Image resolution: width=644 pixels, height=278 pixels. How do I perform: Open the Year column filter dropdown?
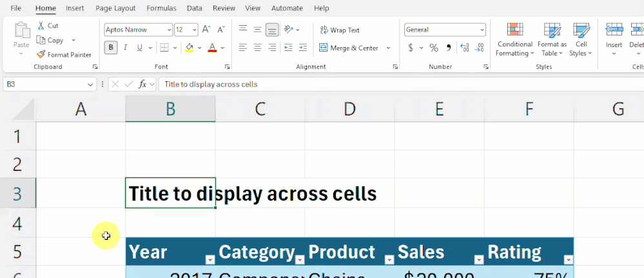[210, 259]
